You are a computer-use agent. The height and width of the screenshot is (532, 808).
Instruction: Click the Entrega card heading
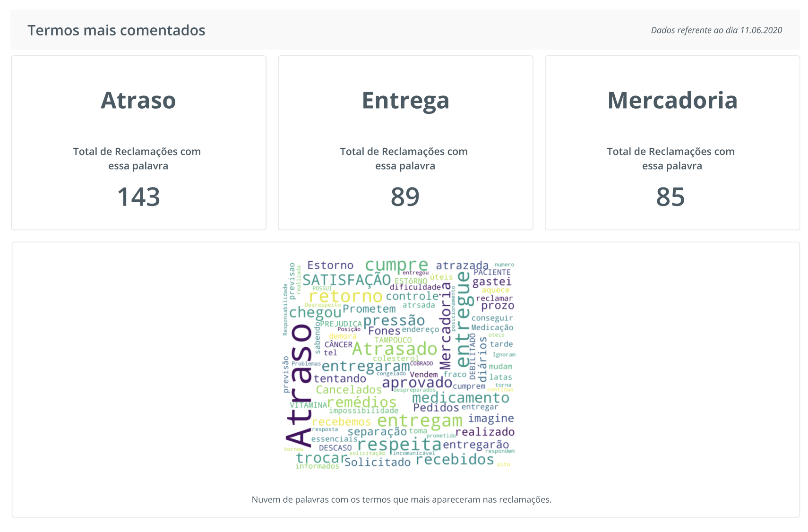(x=405, y=101)
